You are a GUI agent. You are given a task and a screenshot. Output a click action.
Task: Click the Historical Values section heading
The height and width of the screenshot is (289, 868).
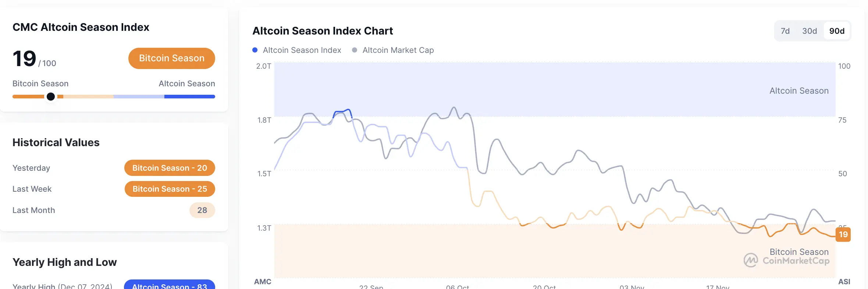pos(56,142)
